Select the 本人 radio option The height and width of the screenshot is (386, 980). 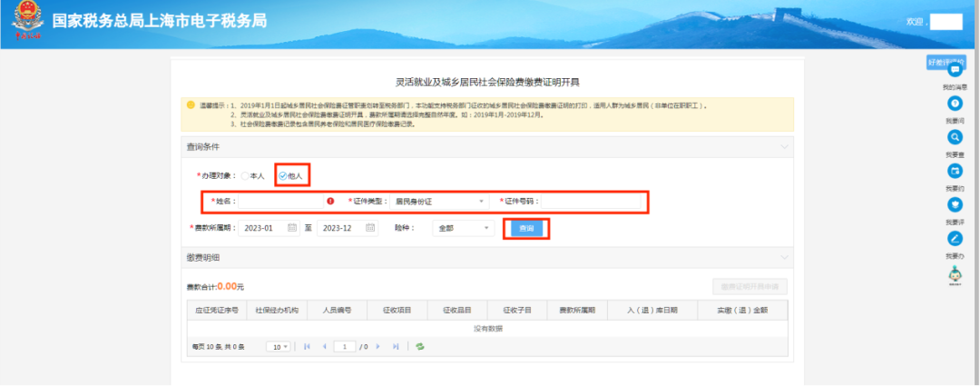point(245,175)
